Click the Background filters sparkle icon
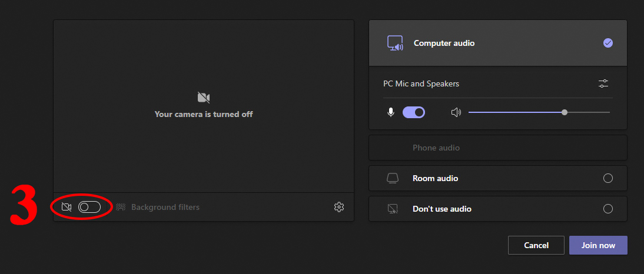 tap(121, 207)
